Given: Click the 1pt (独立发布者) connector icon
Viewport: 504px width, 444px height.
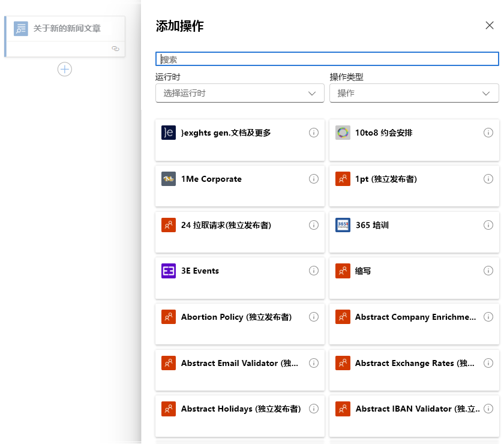Looking at the screenshot, I should [x=343, y=179].
